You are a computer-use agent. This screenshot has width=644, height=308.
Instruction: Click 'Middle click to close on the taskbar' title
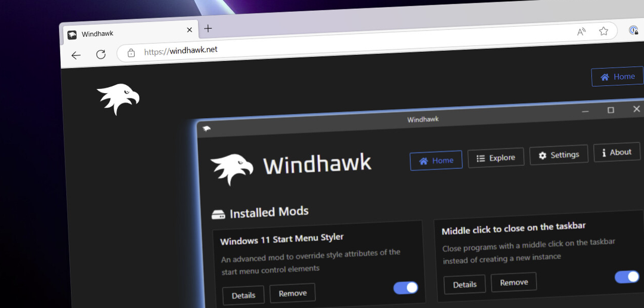click(x=513, y=228)
